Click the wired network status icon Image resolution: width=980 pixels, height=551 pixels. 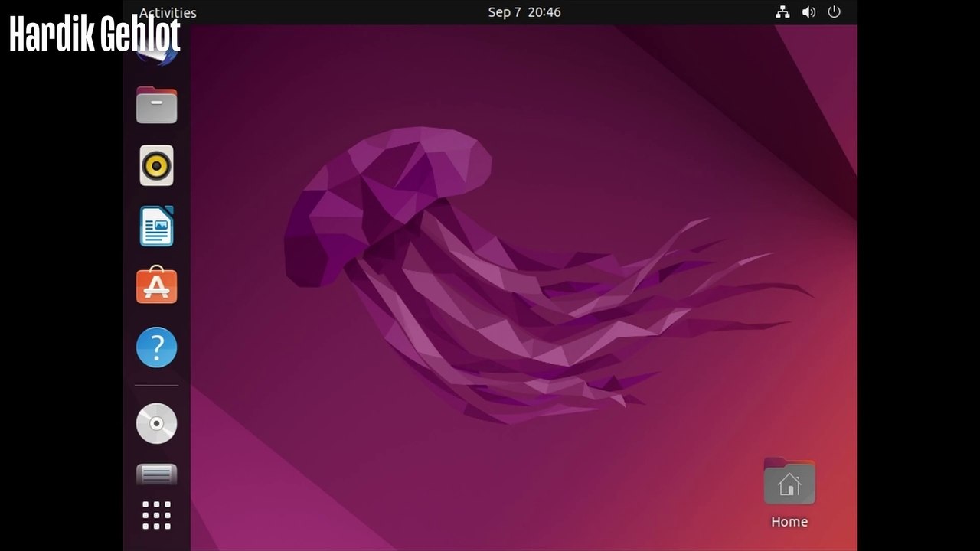pyautogui.click(x=782, y=12)
